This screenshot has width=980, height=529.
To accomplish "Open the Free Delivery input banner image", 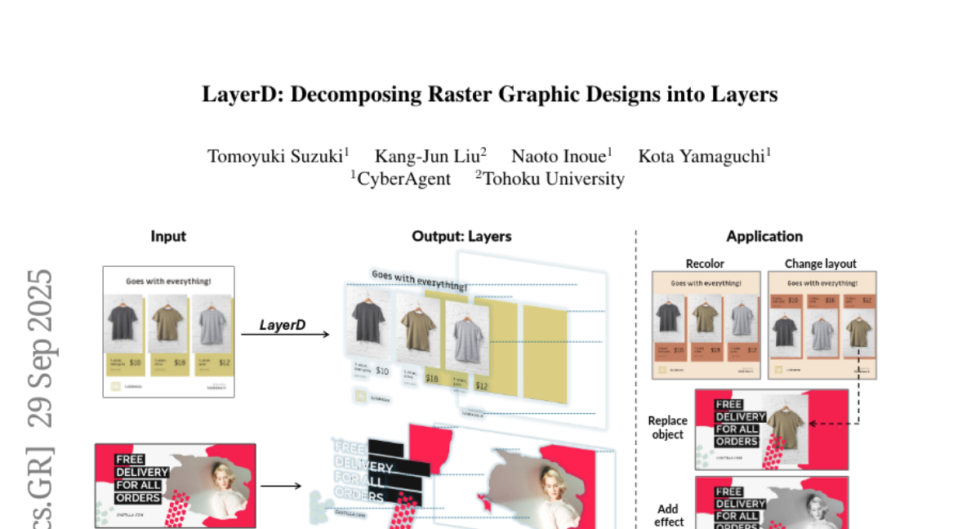I will [x=175, y=485].
